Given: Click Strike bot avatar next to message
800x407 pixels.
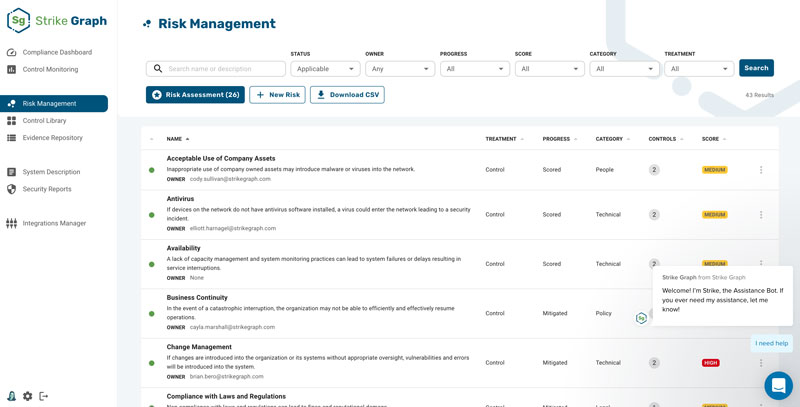Looking at the screenshot, I should click(x=641, y=318).
